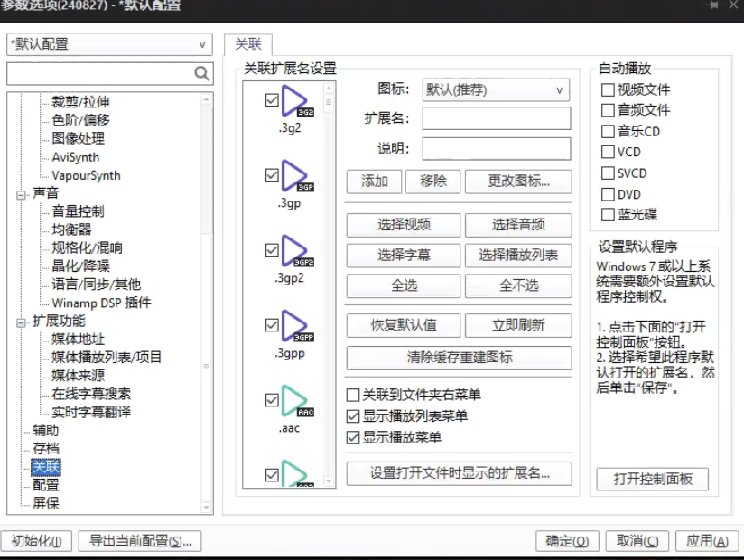
Task: Click 打开控制面板 button
Action: tap(653, 480)
